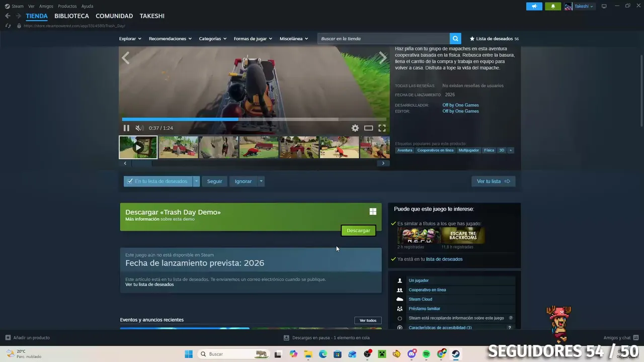
Task: Click the store search magnifier button
Action: click(455, 39)
